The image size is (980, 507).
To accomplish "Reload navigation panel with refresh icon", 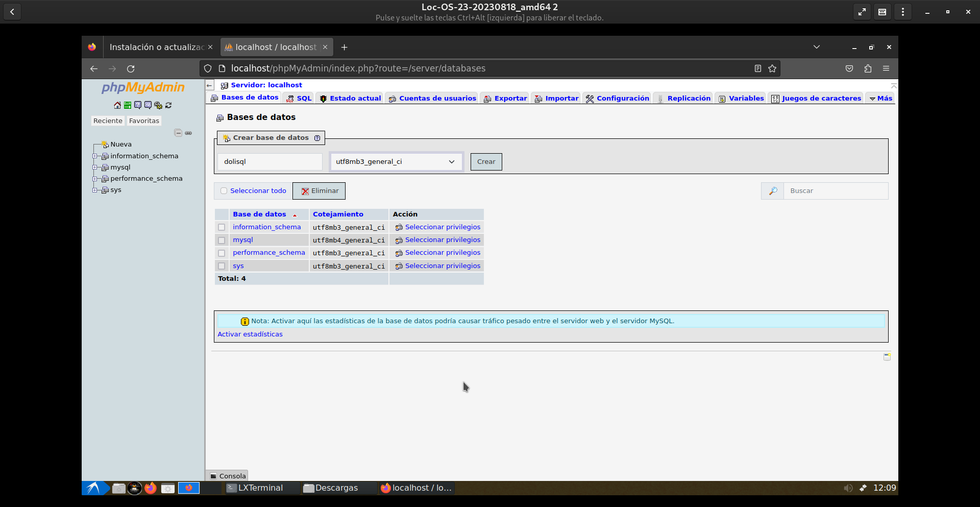I will click(x=168, y=105).
